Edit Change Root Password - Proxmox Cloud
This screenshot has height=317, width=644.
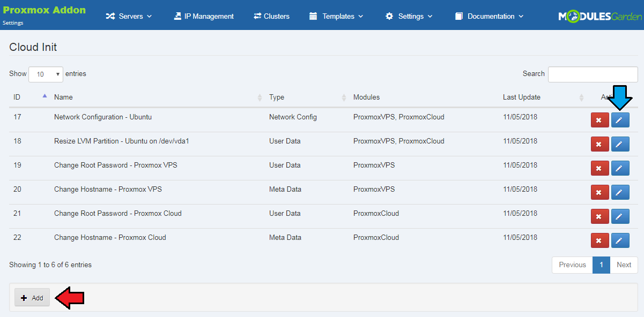point(620,216)
